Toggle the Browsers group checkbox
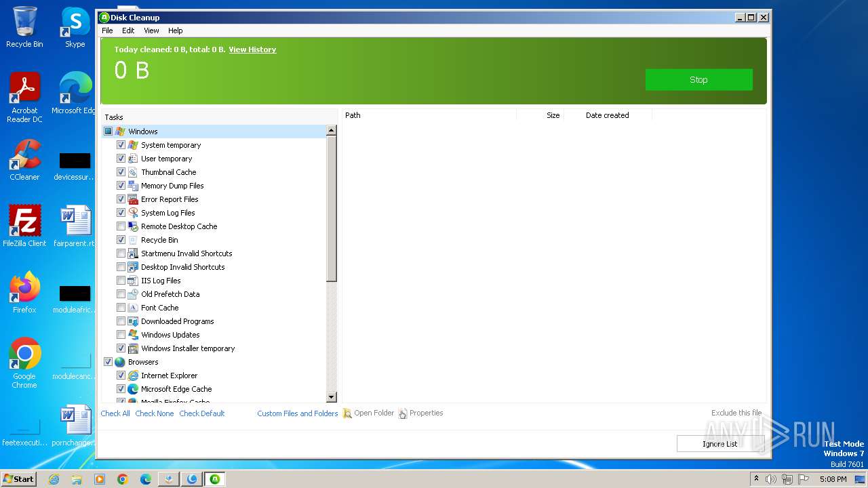 point(108,362)
